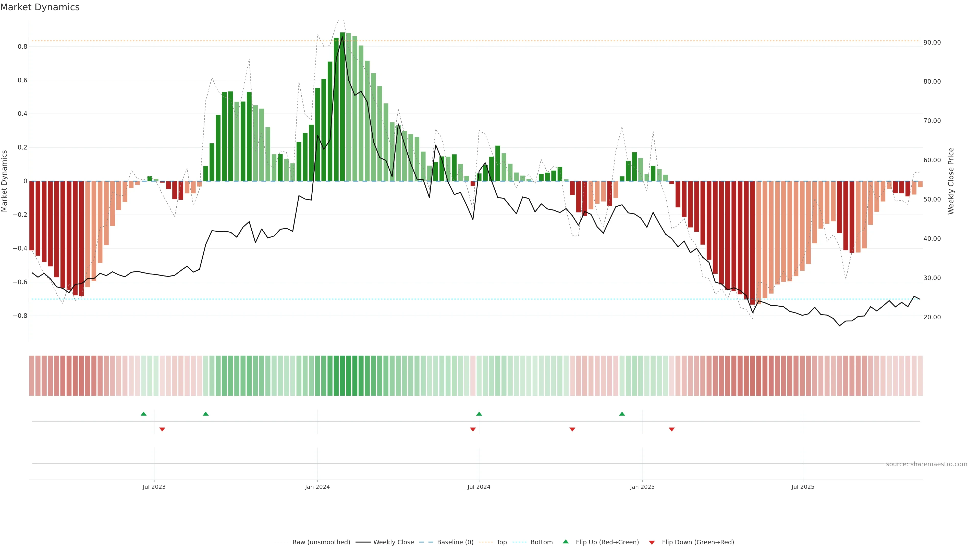Click the first green flip-up triangle marker
Screen dimensions: 980x551
click(143, 414)
